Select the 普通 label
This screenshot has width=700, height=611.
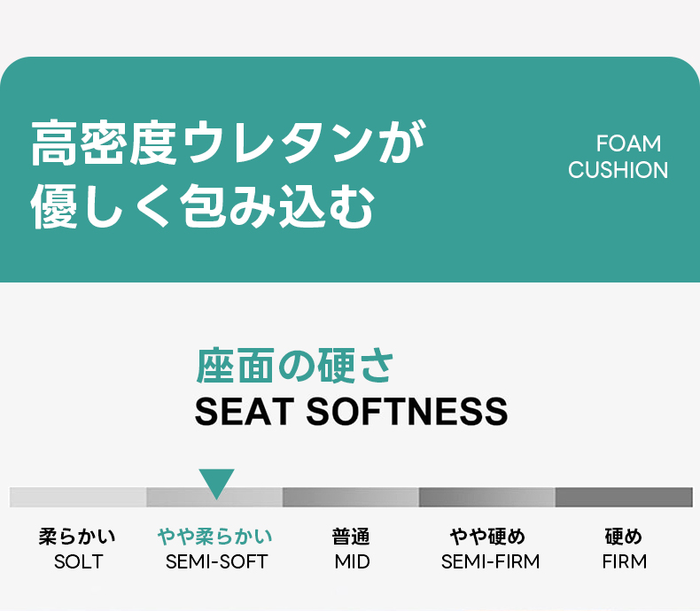(x=352, y=537)
